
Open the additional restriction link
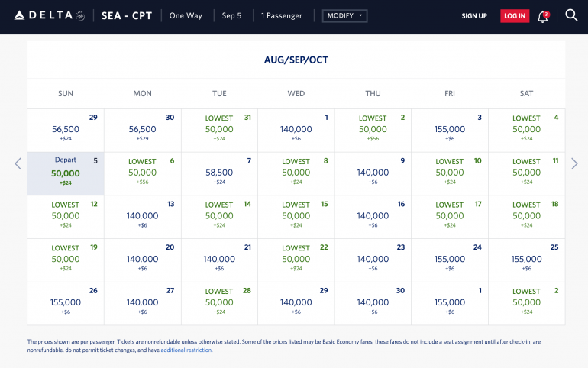tap(186, 350)
